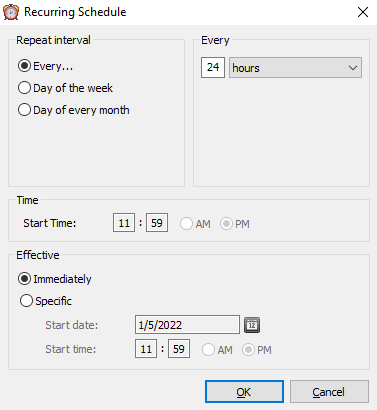Screen dimensions: 377x410
Task: Open the calendar picker next to Start date
Action: pos(252,325)
